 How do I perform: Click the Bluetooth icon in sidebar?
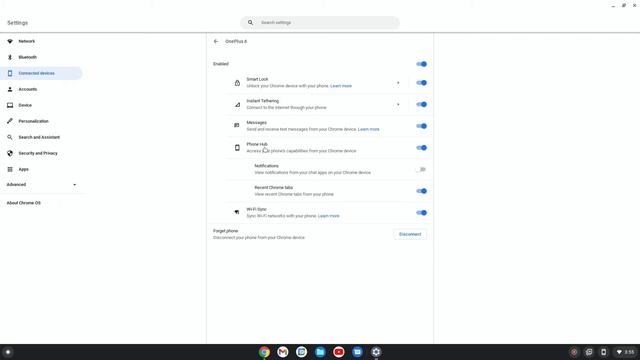10,57
